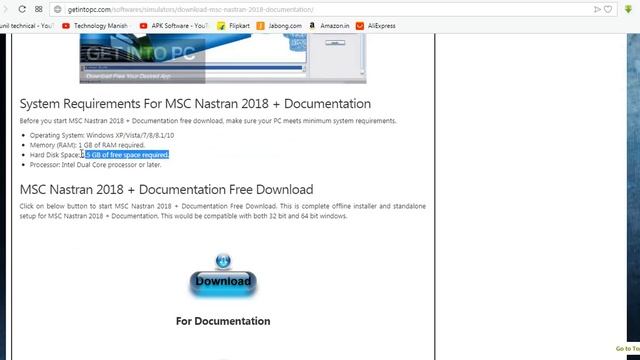Viewport: 640px width, 360px height.
Task: Click the 'System Requirements For MSC Nastran 2018' heading
Action: point(195,104)
